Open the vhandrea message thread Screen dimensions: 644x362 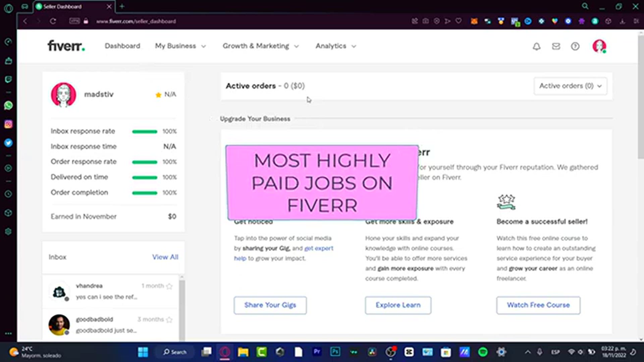point(111,291)
